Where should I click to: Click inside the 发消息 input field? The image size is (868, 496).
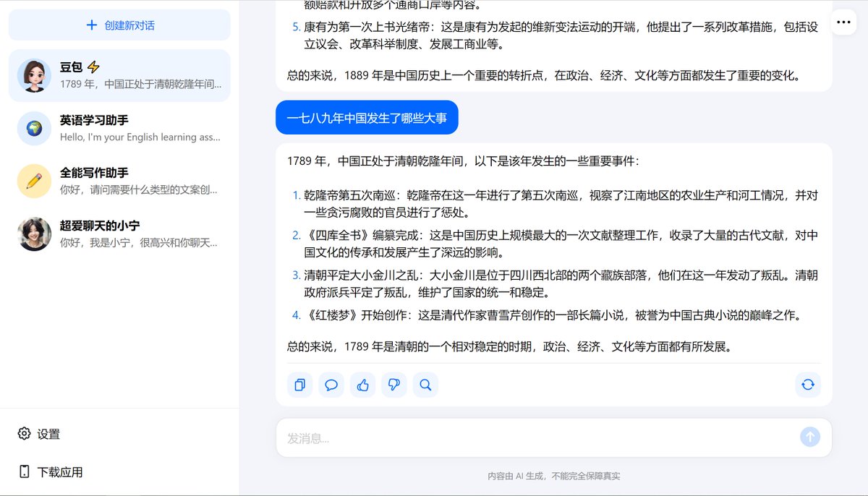tap(506, 436)
